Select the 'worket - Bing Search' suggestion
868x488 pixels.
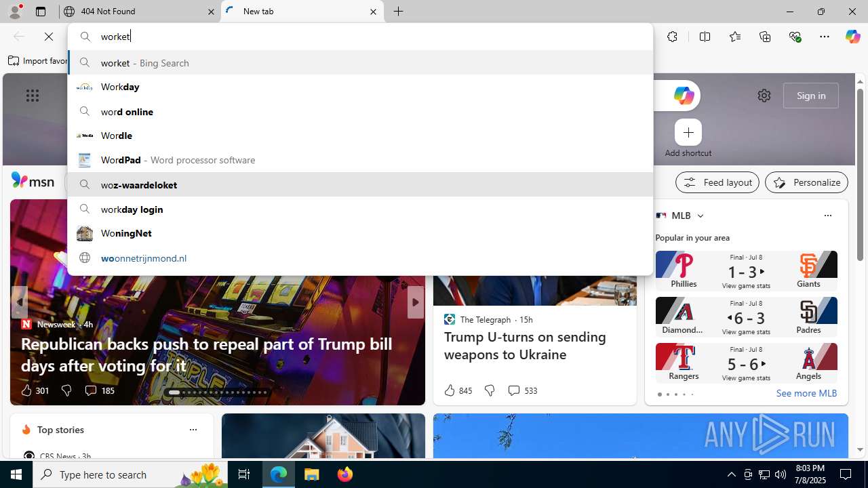click(x=360, y=62)
